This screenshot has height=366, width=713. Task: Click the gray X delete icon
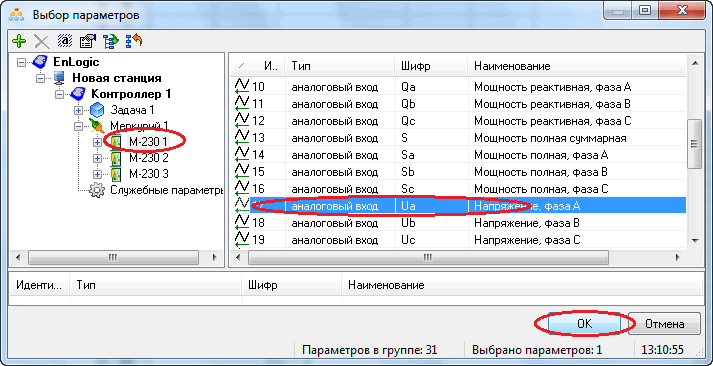(42, 41)
